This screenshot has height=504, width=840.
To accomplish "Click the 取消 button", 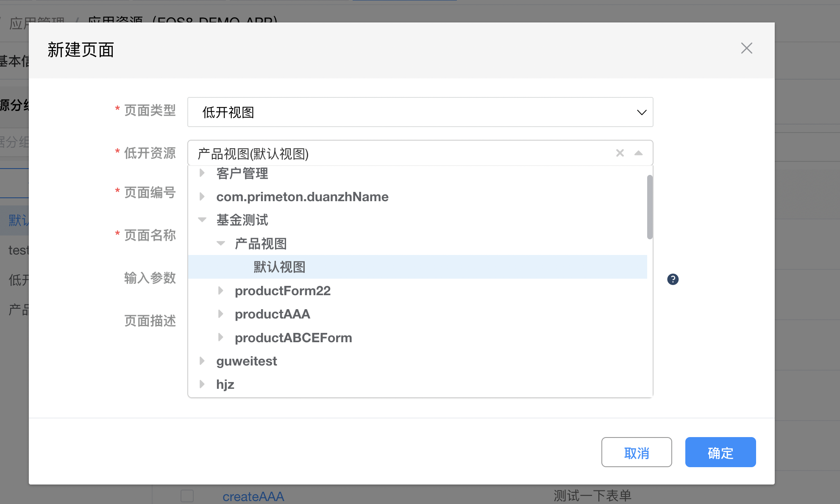I will click(636, 452).
